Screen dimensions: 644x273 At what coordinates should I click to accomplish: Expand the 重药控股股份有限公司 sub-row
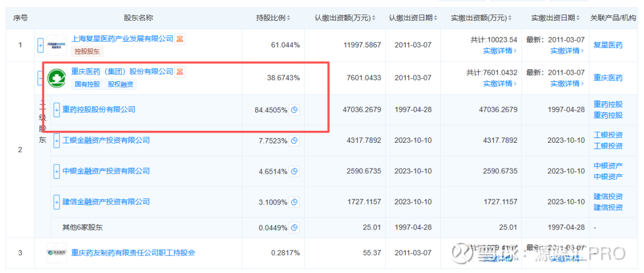[57, 110]
